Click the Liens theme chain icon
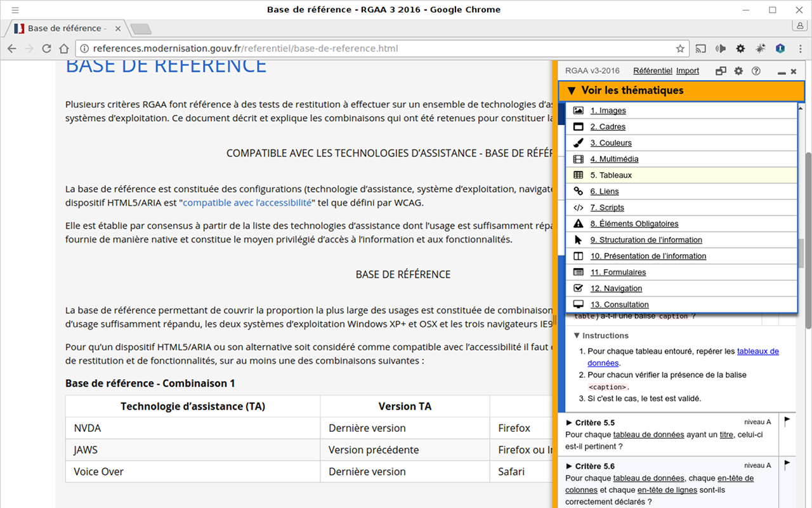Screen dimensions: 812x508 [578, 191]
